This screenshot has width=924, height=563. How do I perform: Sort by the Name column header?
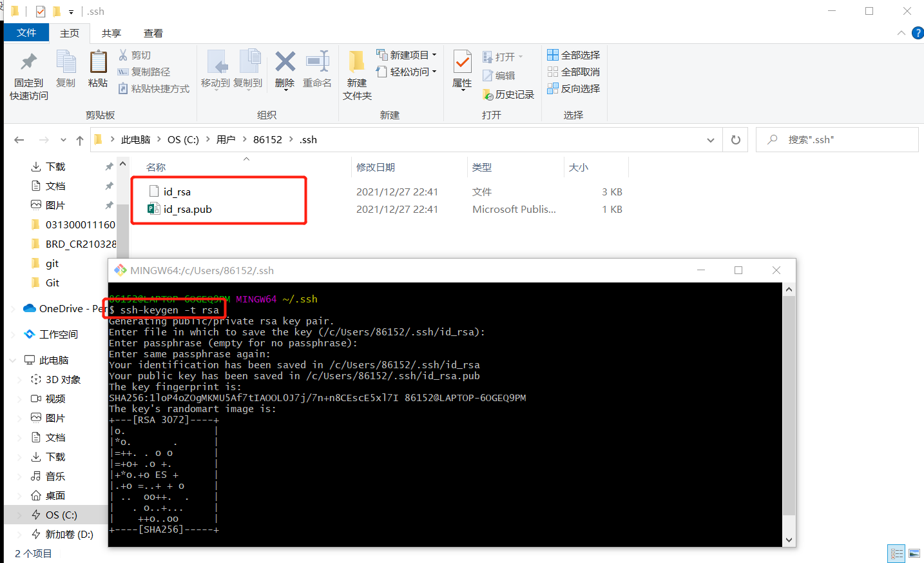[x=156, y=167]
